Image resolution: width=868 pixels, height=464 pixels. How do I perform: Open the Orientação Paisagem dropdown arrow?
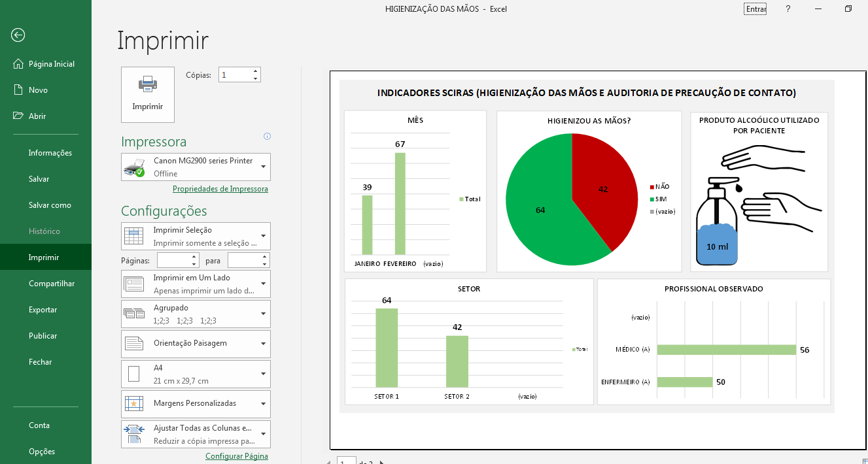pyautogui.click(x=264, y=344)
